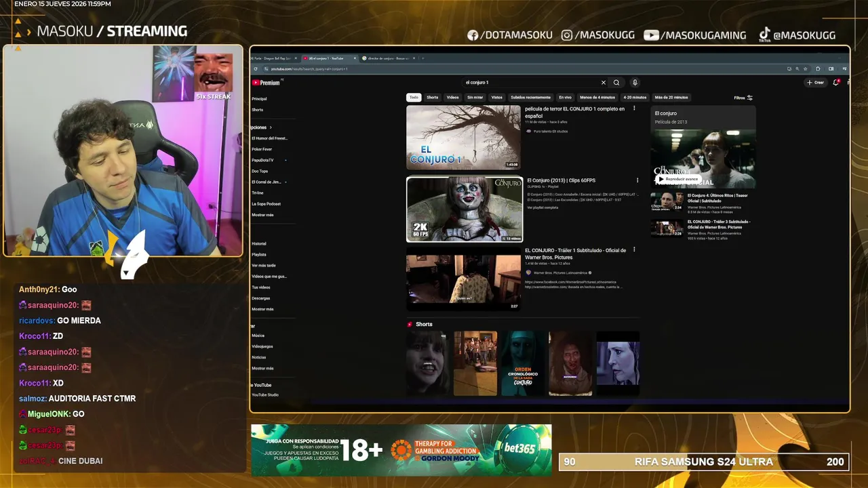Click the TikTok @MASOKUGG overlay icon
This screenshot has width=868, height=488.
764,34
